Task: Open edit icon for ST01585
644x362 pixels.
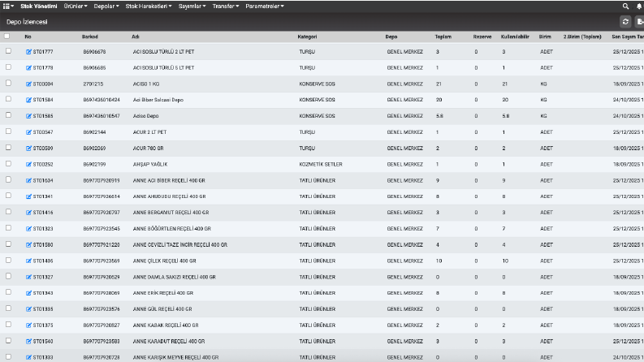Action: point(28,116)
